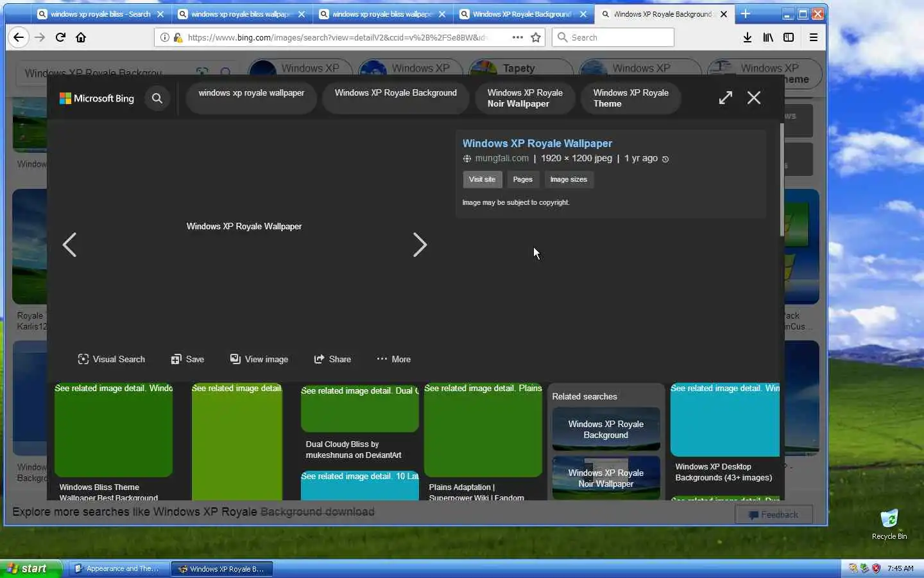Click the Visit site button
This screenshot has height=578, width=924.
pyautogui.click(x=482, y=179)
